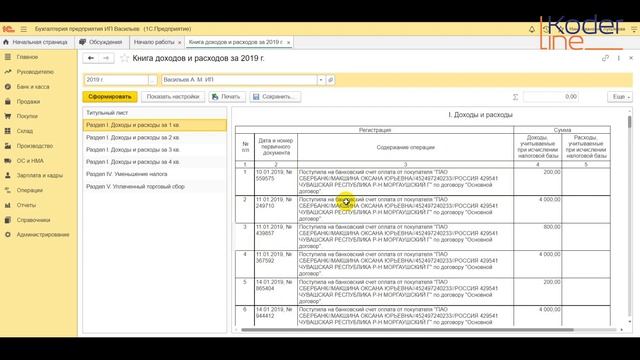Open the period picker ellipsis button
The image size is (640, 360).
[x=152, y=80]
